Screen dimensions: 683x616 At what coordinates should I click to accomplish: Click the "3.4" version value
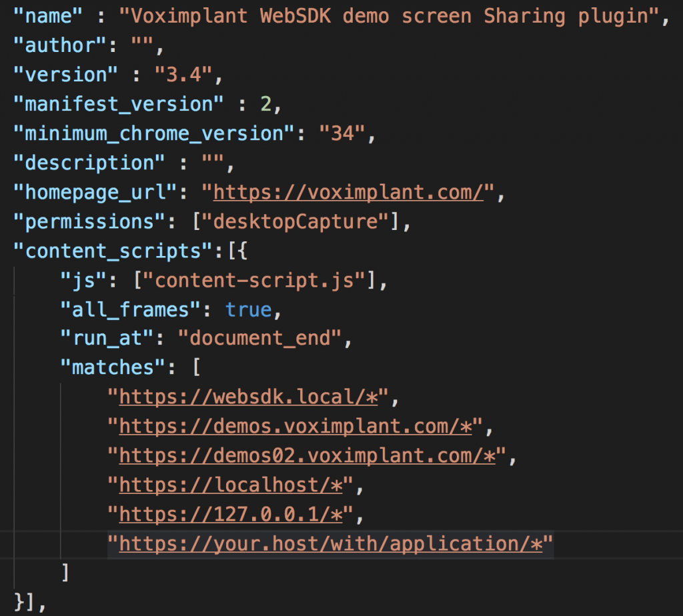pos(183,75)
